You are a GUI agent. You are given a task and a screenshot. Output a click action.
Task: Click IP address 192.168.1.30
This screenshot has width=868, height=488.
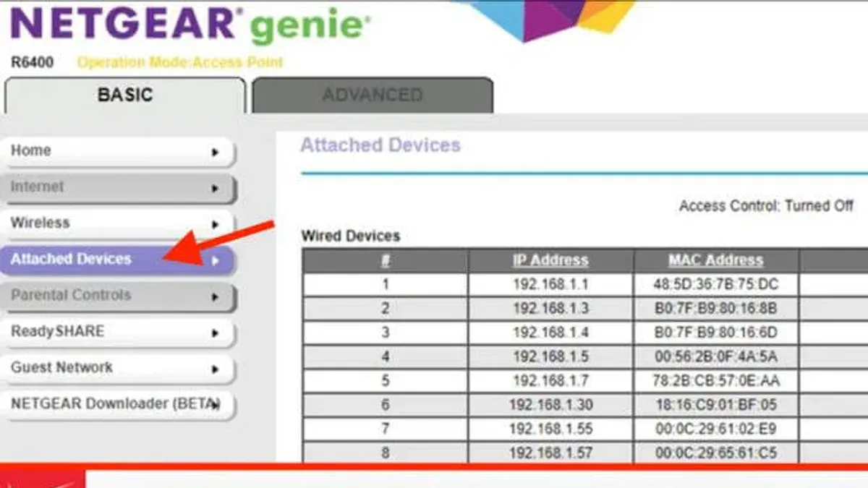[x=550, y=405]
